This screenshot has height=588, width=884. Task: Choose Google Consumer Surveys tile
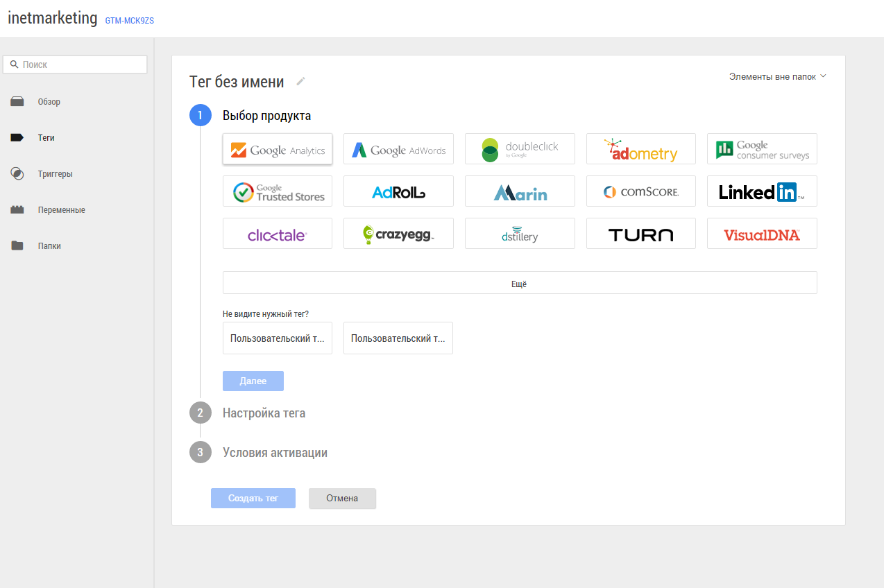762,149
